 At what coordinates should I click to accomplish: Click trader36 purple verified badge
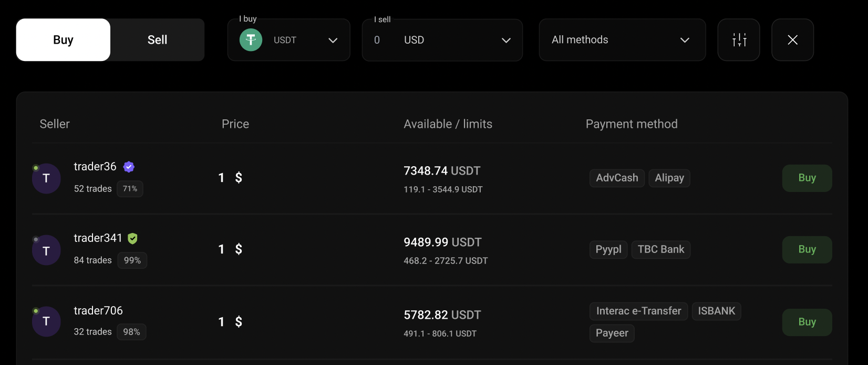129,167
